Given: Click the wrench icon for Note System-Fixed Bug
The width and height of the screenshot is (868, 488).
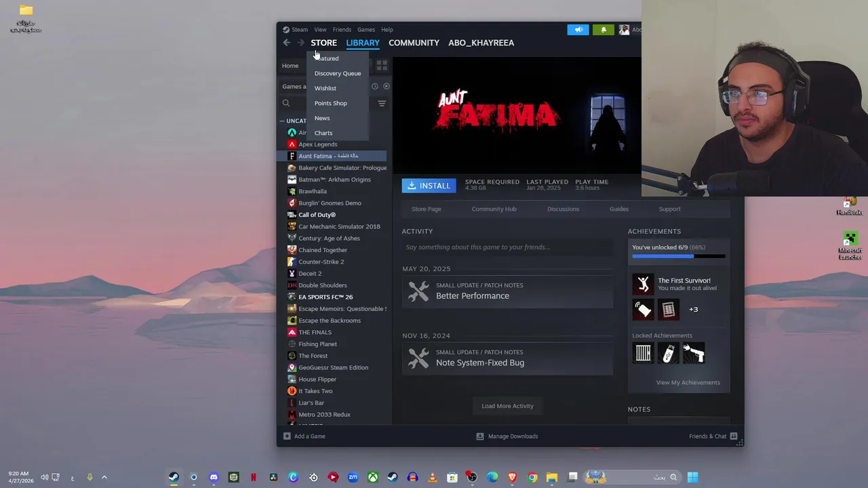Looking at the screenshot, I should [418, 358].
